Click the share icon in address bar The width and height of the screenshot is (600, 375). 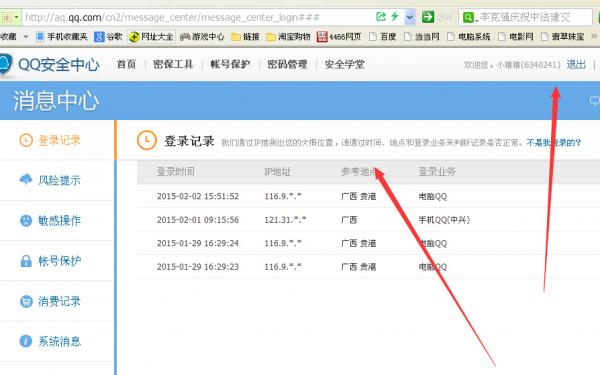point(381,16)
